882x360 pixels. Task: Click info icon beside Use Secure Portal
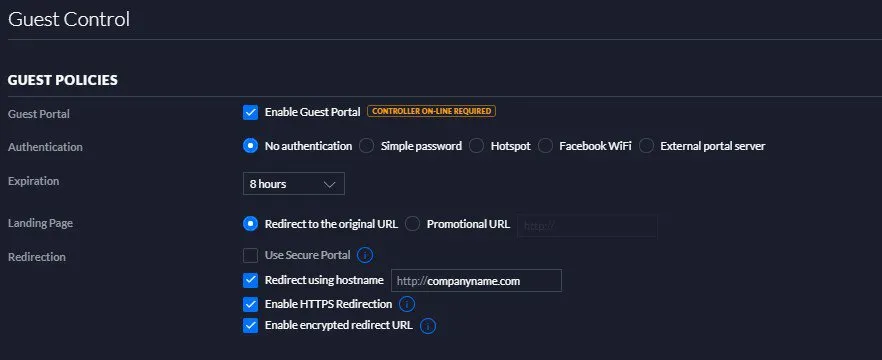(365, 255)
